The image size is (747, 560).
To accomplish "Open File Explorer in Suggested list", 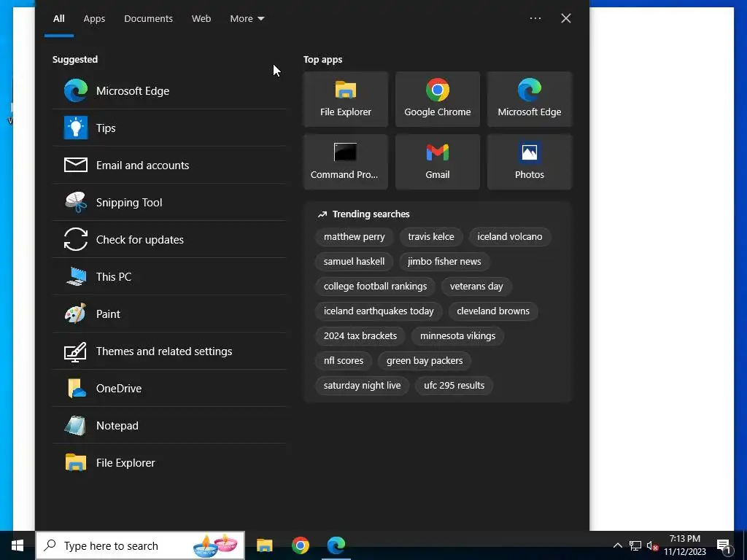I will pos(169,462).
